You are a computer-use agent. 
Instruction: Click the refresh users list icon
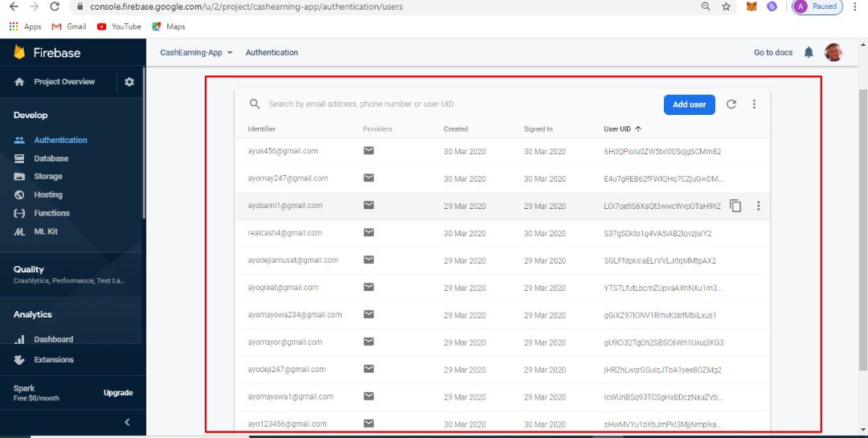(x=731, y=104)
